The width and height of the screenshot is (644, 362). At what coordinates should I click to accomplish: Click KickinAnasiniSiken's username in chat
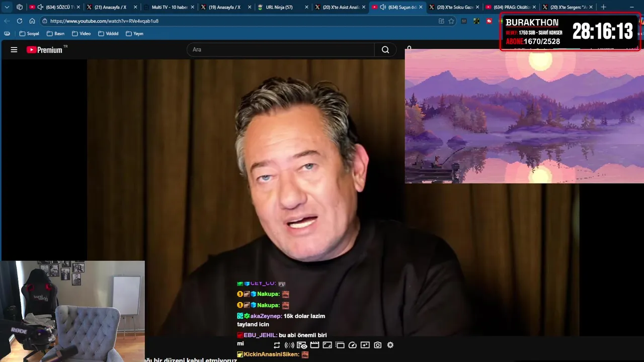272,354
